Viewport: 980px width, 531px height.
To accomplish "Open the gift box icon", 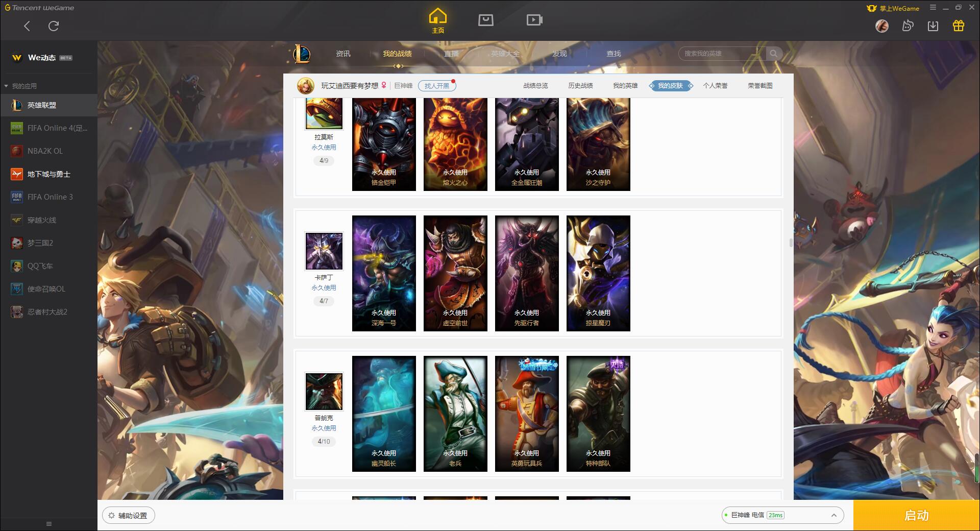I will tap(959, 26).
